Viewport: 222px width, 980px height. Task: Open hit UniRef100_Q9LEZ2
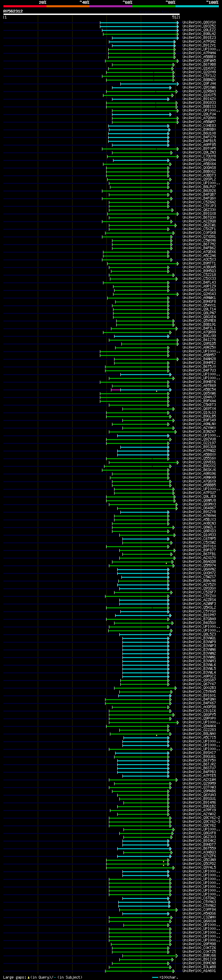[x=199, y=30]
